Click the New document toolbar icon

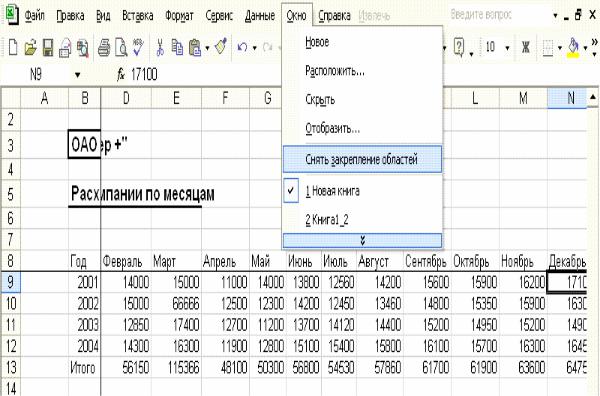coord(13,48)
